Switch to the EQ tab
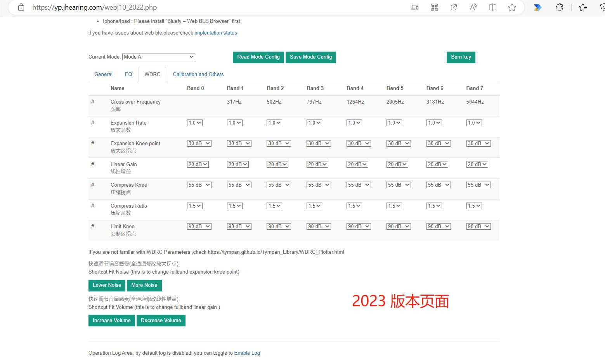 pyautogui.click(x=128, y=74)
